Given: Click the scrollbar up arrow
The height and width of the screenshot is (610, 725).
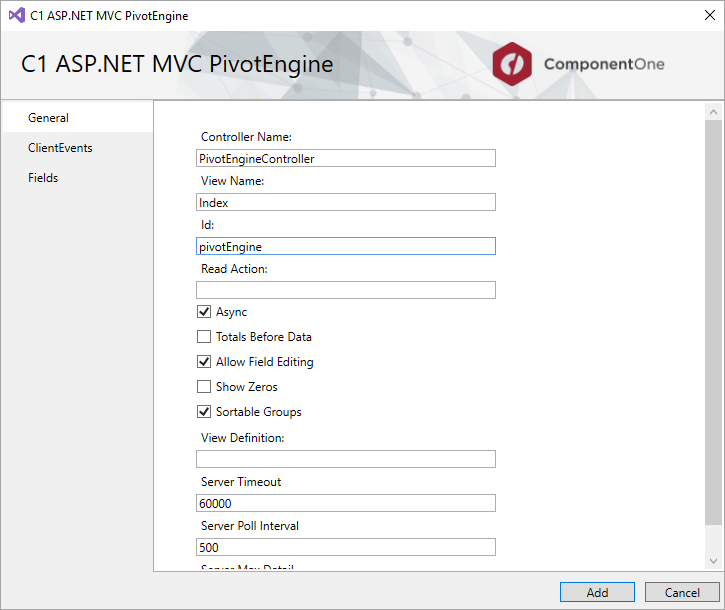Looking at the screenshot, I should click(x=713, y=112).
